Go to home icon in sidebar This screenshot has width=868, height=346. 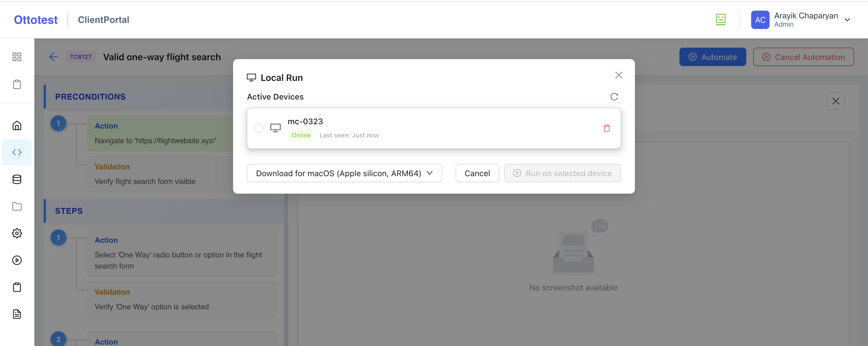tap(17, 125)
